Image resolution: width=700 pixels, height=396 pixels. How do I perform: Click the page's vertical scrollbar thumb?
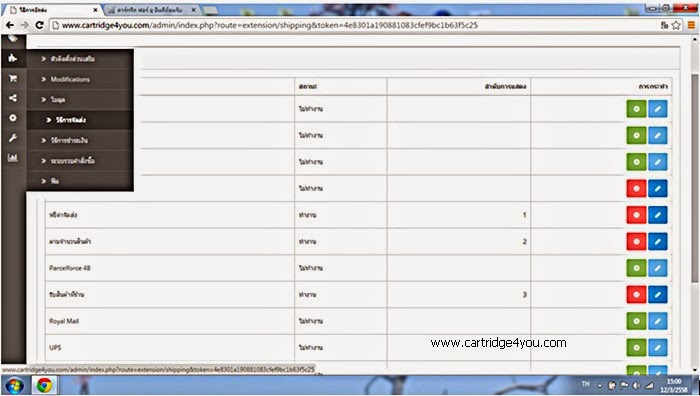(694, 179)
